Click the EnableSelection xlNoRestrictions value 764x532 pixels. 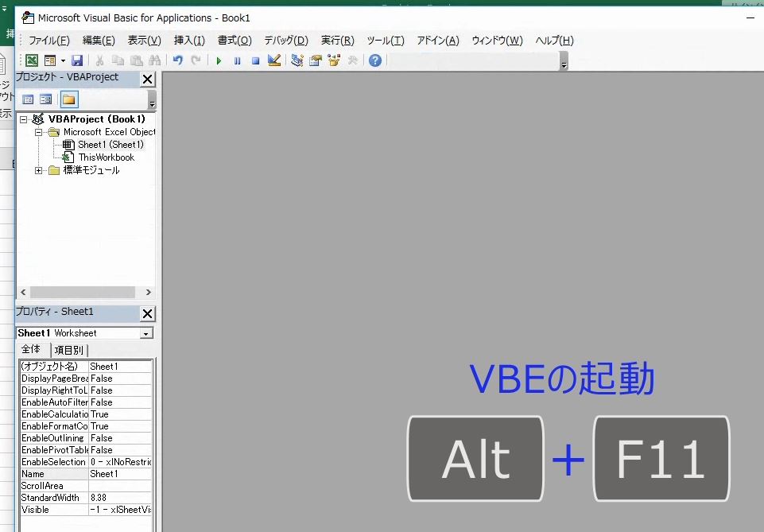coord(120,462)
